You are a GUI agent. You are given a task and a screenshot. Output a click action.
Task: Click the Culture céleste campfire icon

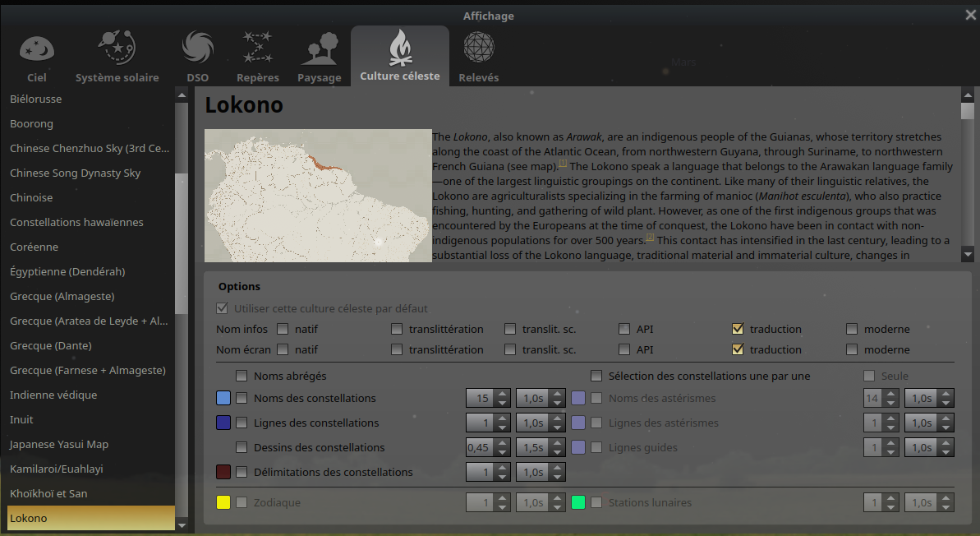pos(399,49)
